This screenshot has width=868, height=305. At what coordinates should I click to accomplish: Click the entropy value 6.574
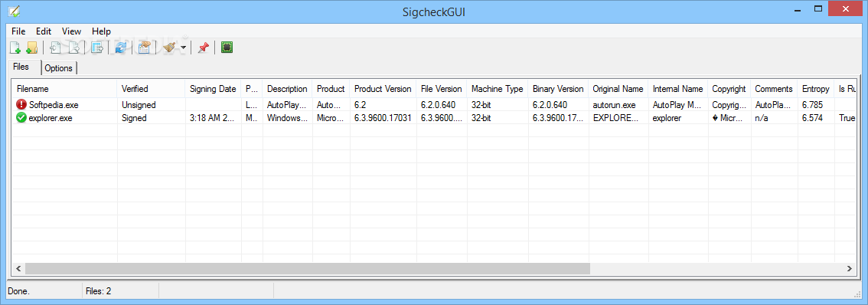click(812, 117)
